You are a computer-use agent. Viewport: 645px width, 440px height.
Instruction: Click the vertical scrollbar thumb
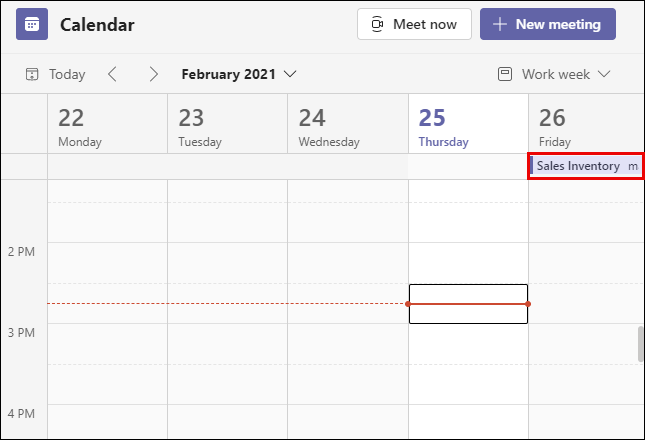[x=640, y=342]
